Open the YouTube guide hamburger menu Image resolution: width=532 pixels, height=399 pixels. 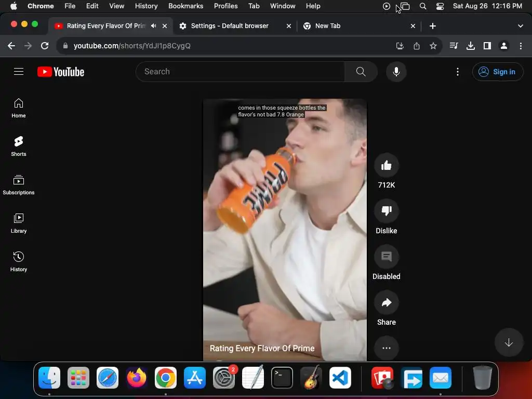pyautogui.click(x=19, y=72)
